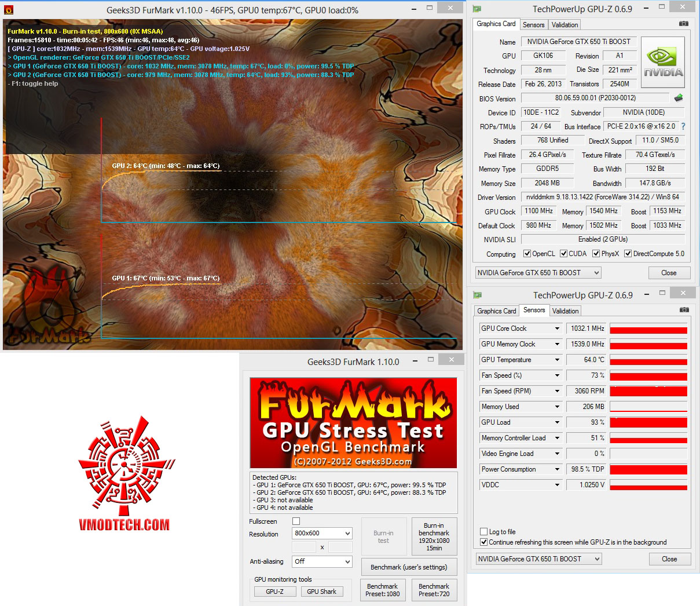Open GPU selector dropdown in Graphics Card window
The height and width of the screenshot is (606, 700).
[538, 273]
